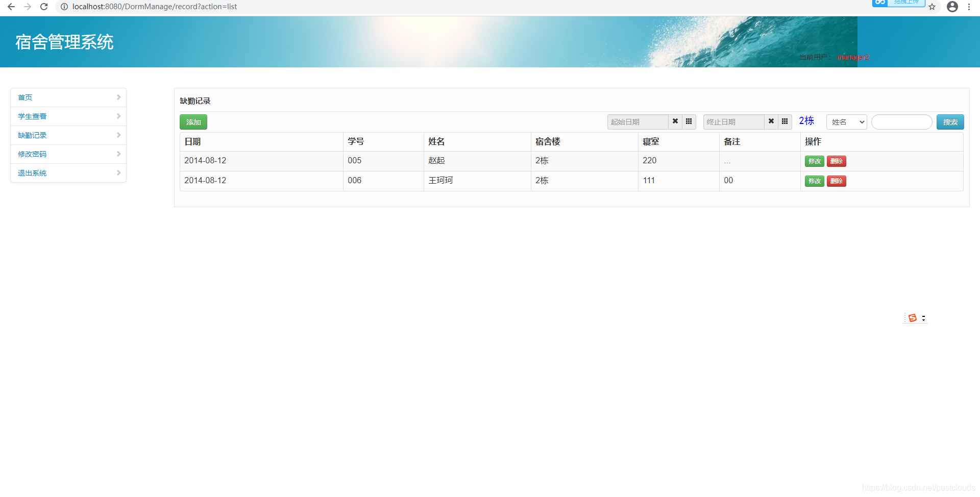Click student number 006 cell
This screenshot has height=497, width=980.
click(x=383, y=181)
